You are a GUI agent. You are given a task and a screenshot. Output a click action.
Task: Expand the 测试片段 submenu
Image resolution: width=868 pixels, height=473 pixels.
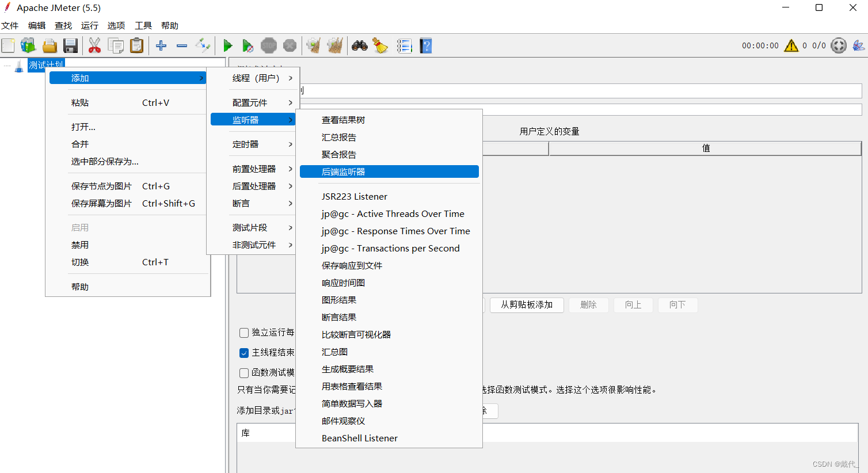coord(253,228)
